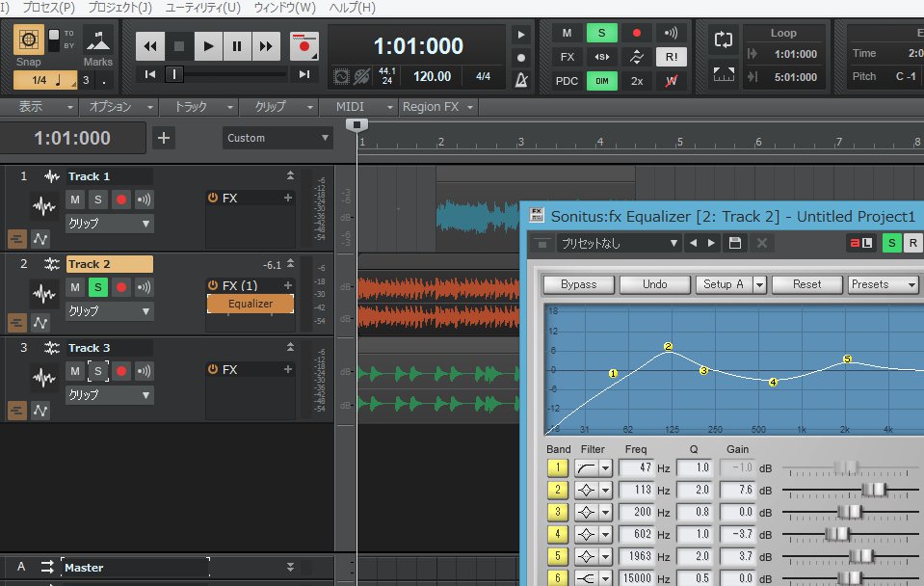
Task: Click the Undo button in Equalizer
Action: coord(654,284)
